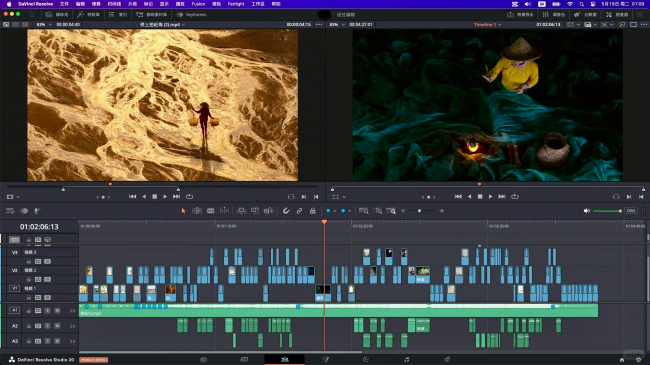
Task: Open source viewer three-dot options menu
Action: point(319,24)
